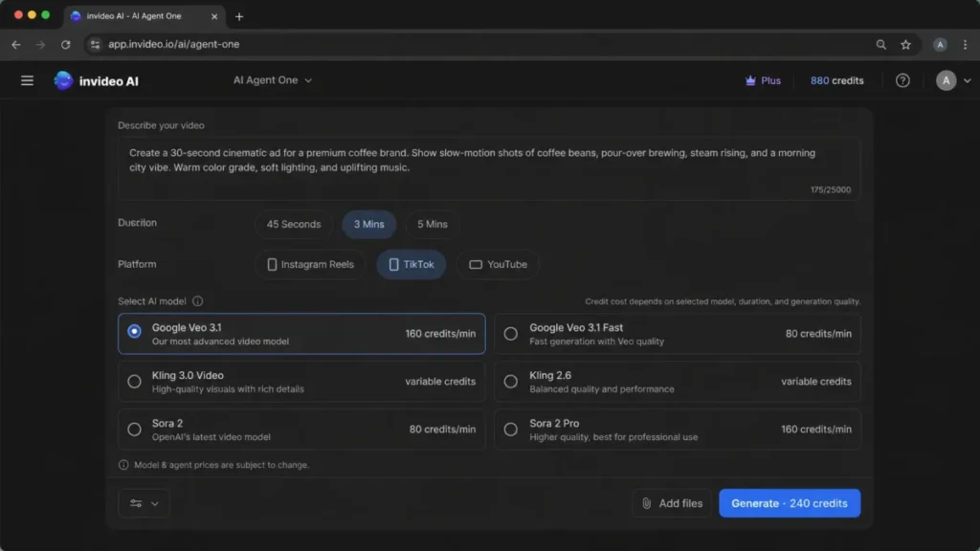
Task: Close the invideo AI browser tab
Action: pos(214,16)
